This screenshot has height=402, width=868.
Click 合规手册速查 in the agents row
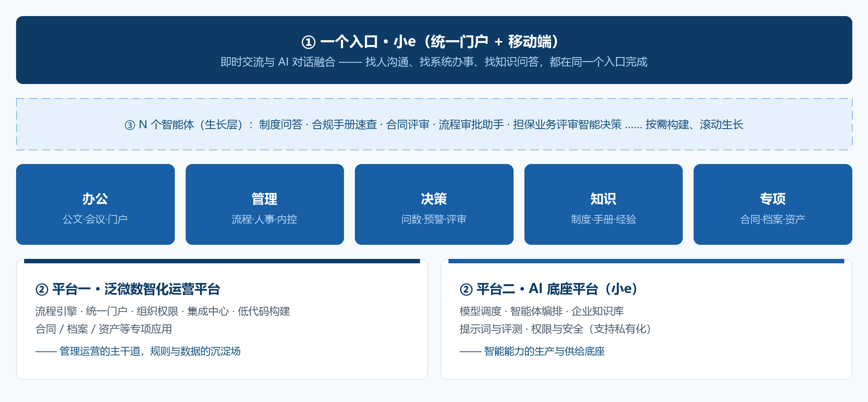344,125
